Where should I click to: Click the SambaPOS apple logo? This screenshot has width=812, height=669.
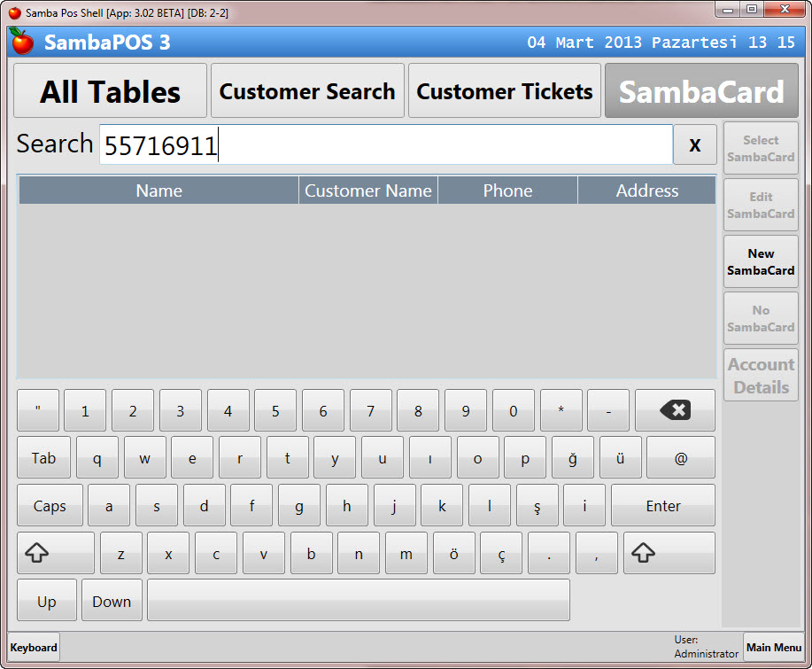tap(22, 42)
